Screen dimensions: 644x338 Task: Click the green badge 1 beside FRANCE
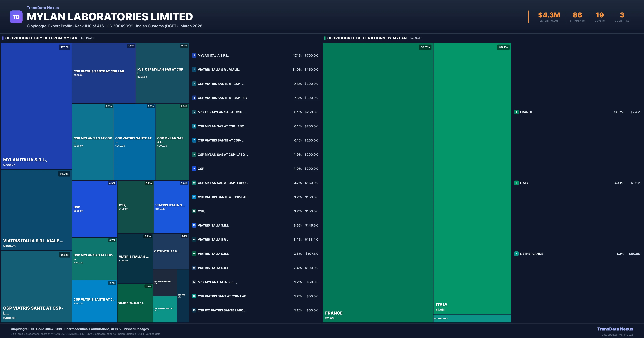point(516,112)
